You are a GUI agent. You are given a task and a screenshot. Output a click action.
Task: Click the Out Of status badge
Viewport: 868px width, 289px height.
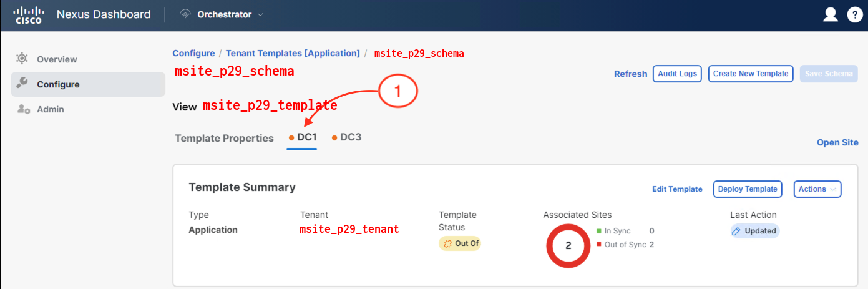[x=460, y=243]
